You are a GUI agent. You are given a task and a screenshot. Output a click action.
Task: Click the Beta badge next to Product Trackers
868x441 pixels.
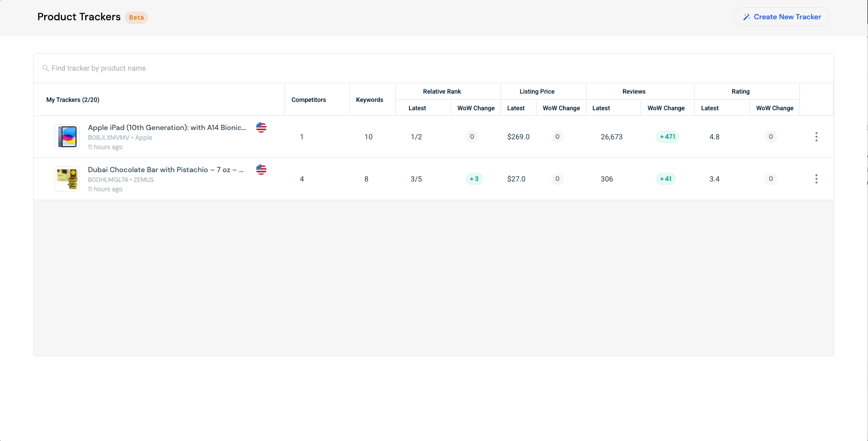(x=136, y=18)
